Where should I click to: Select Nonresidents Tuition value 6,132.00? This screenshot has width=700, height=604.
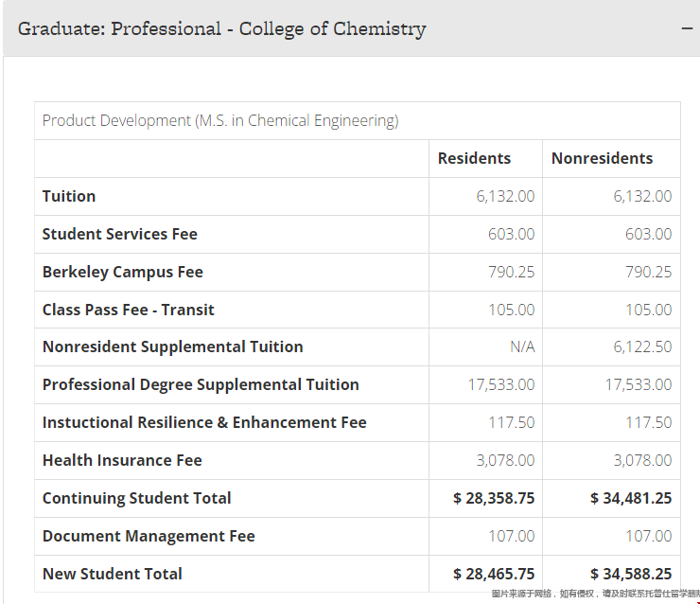[642, 196]
